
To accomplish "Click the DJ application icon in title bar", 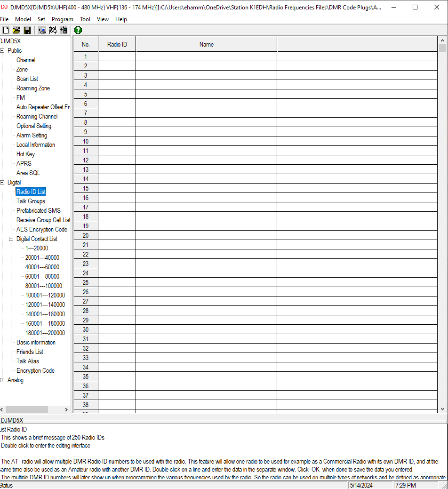I will click(x=4, y=7).
